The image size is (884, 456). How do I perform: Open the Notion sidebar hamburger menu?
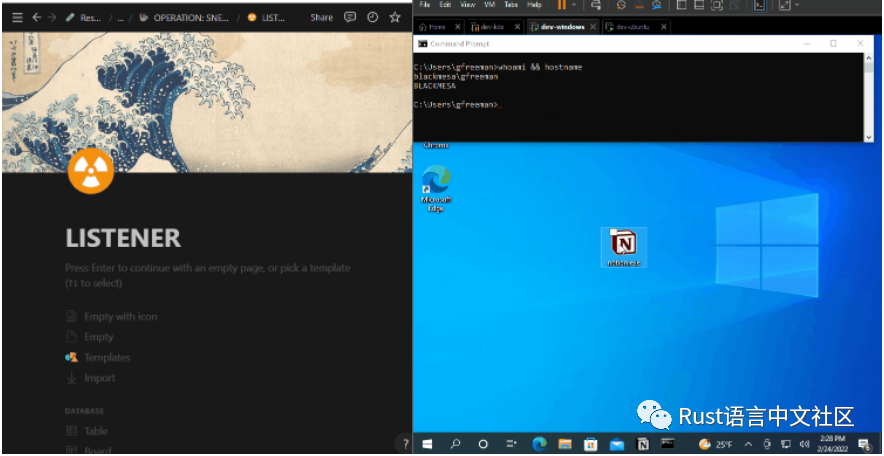point(17,17)
